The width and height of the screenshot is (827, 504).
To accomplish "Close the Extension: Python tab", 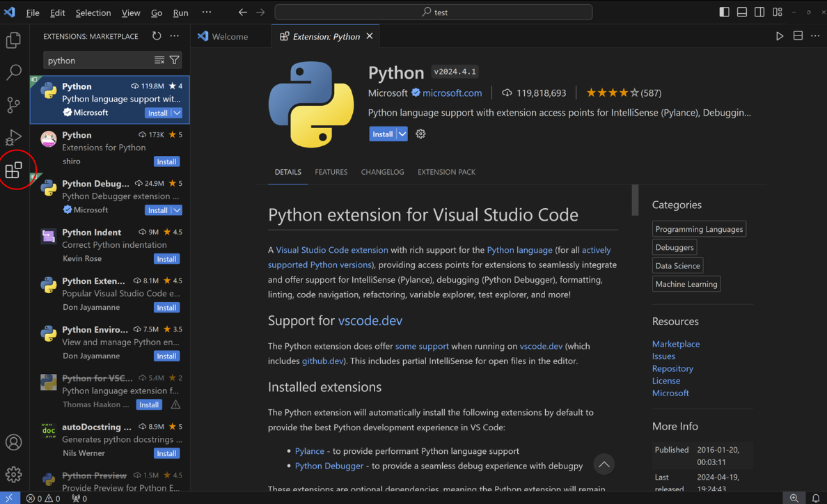I will pos(370,36).
